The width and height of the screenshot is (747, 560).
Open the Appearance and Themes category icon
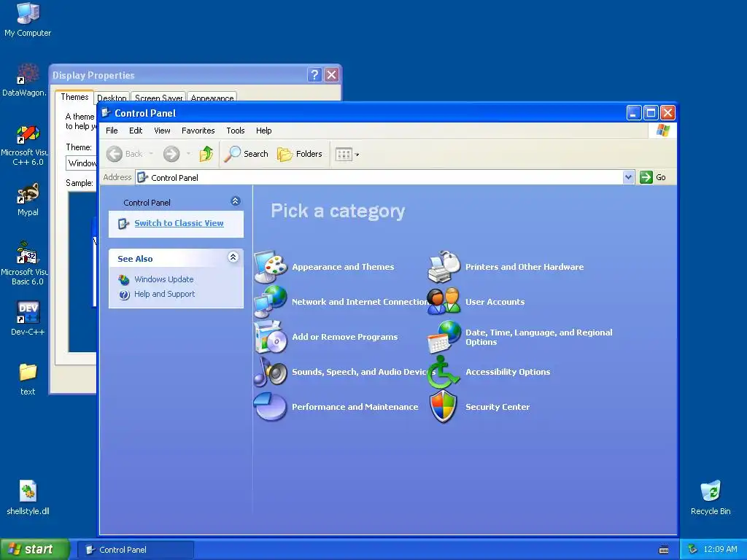click(271, 267)
